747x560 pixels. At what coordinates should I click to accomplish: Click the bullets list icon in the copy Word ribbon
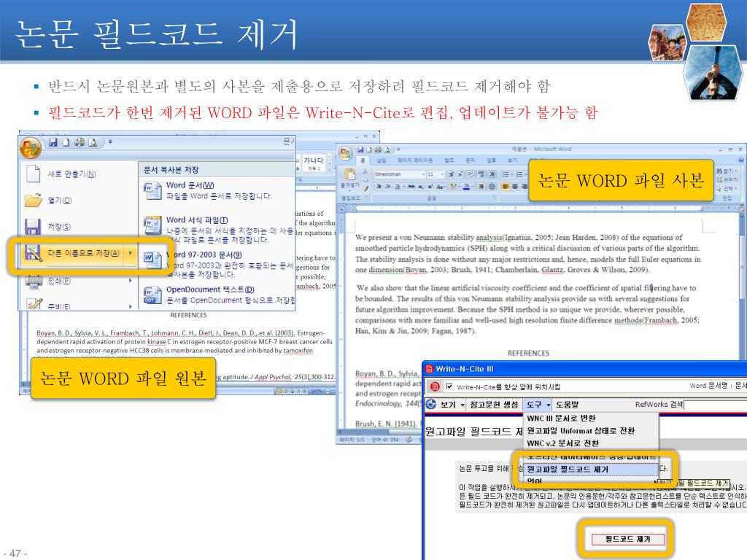tap(506, 174)
